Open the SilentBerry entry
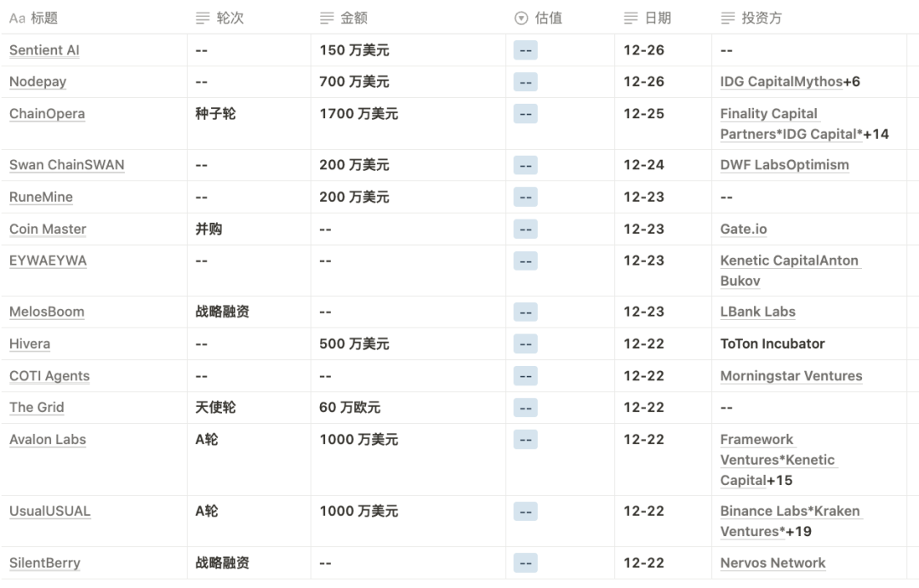 (45, 562)
